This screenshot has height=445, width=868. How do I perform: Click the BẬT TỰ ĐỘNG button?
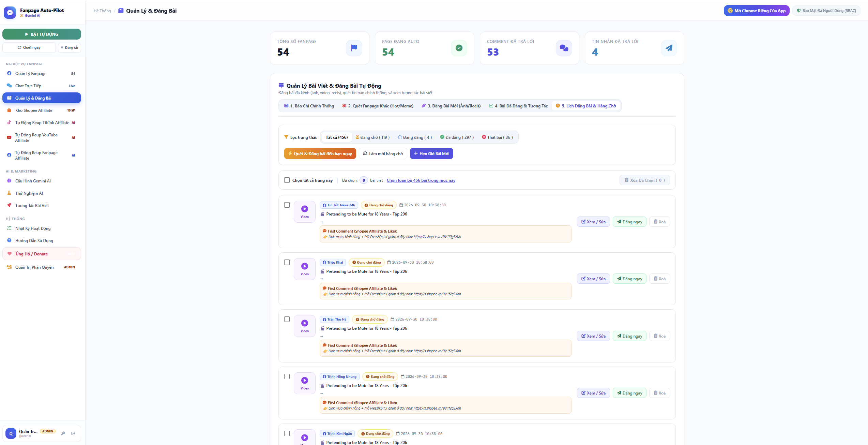point(42,34)
